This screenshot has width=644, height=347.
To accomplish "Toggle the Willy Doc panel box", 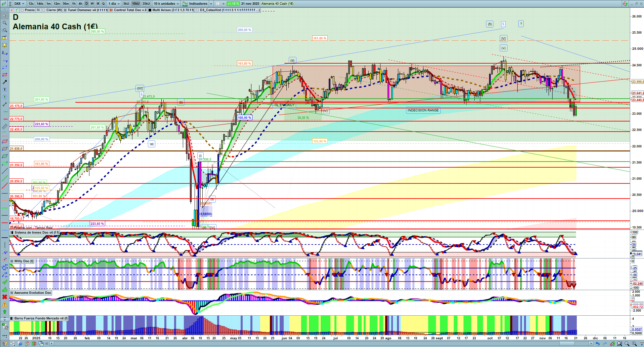I will click(12, 261).
